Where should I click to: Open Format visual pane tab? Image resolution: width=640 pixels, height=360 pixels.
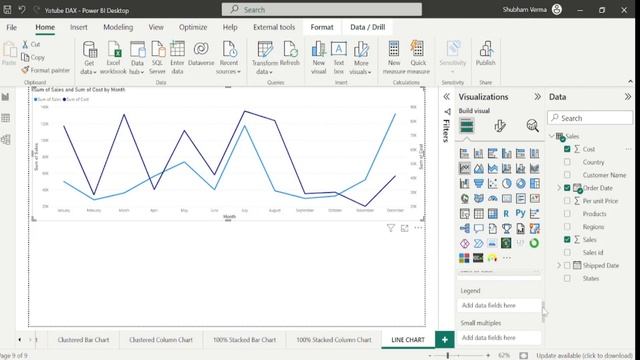[x=500, y=126]
